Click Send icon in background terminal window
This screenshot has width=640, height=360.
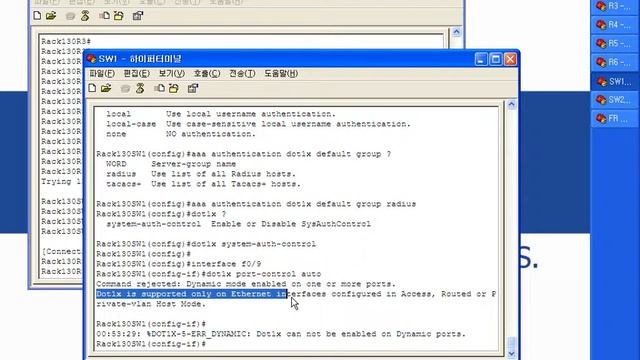[104, 16]
